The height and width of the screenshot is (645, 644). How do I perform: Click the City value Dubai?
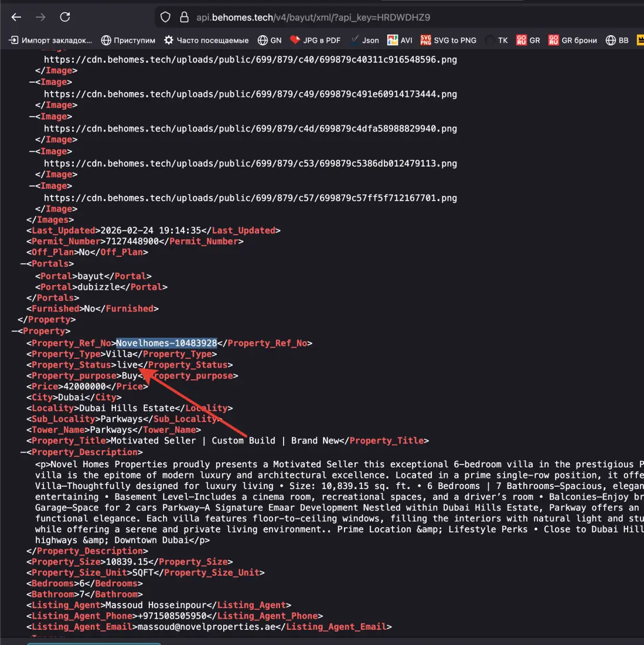pos(71,398)
